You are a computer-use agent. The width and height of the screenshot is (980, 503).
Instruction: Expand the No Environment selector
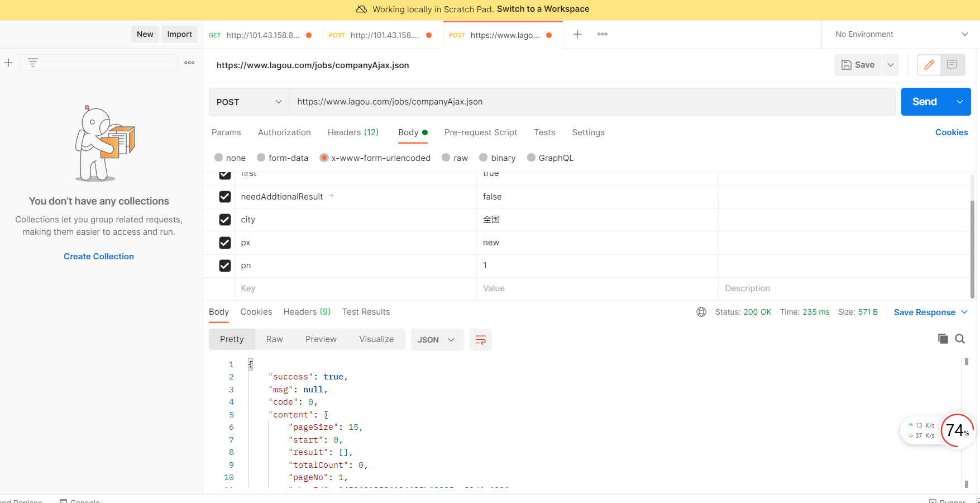(901, 34)
